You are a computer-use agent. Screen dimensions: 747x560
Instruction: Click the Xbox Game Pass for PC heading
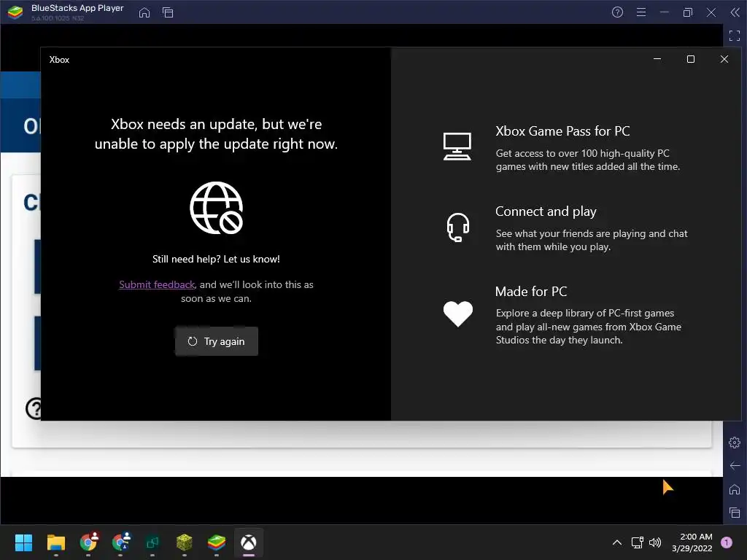[562, 131]
